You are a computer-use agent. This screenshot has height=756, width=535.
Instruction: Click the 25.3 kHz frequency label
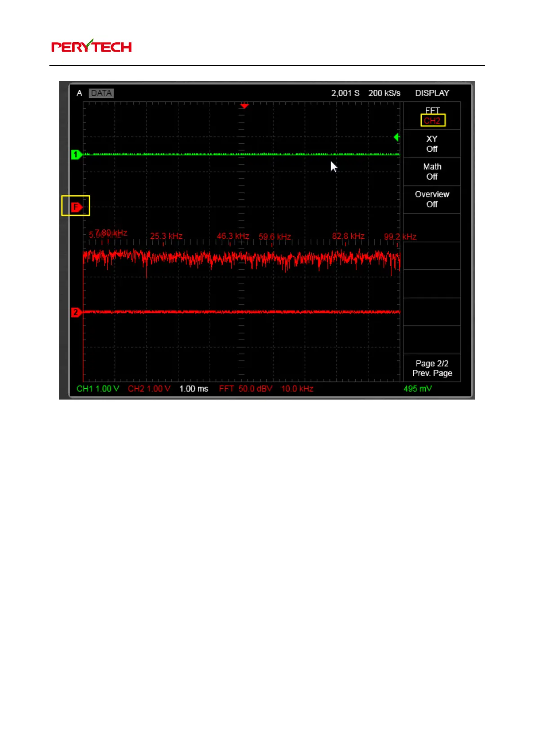[x=166, y=236]
